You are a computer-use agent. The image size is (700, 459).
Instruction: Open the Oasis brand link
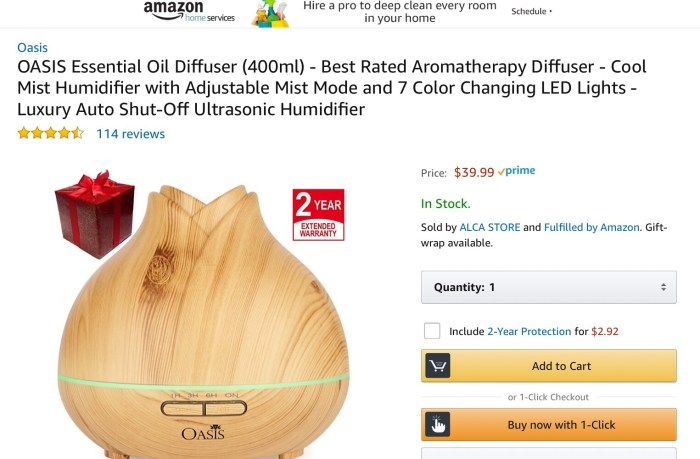[32, 47]
